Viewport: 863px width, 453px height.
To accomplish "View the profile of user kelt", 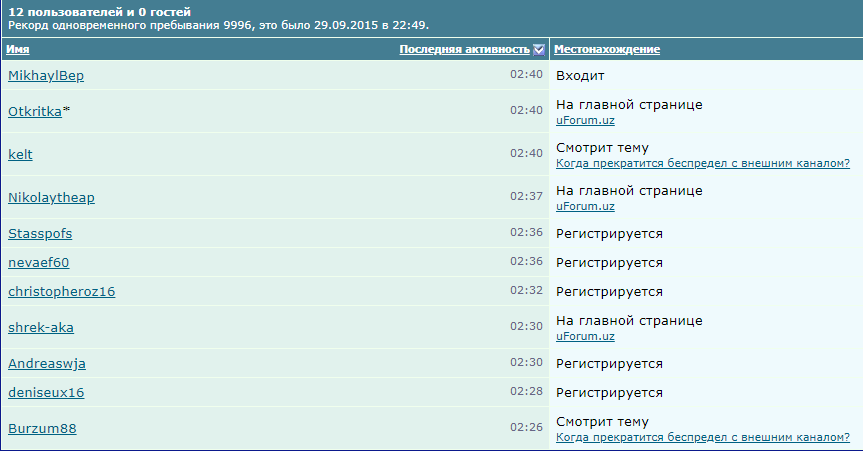I will [x=21, y=154].
